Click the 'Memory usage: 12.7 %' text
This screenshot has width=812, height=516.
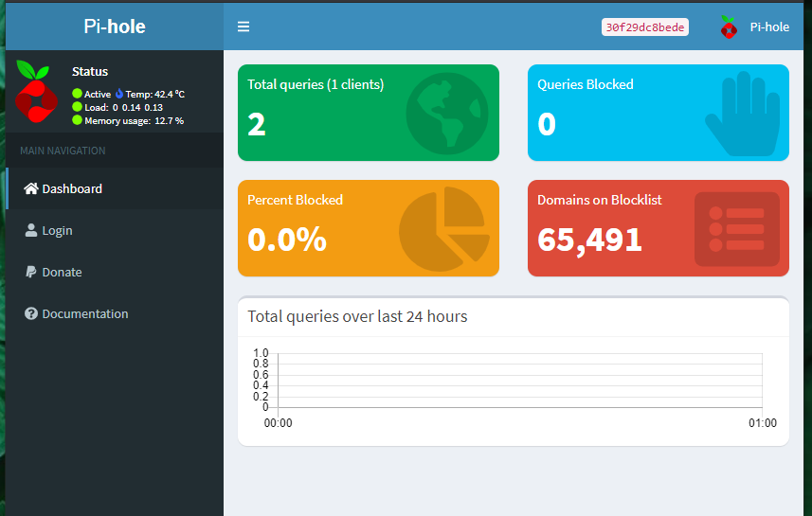(135, 120)
